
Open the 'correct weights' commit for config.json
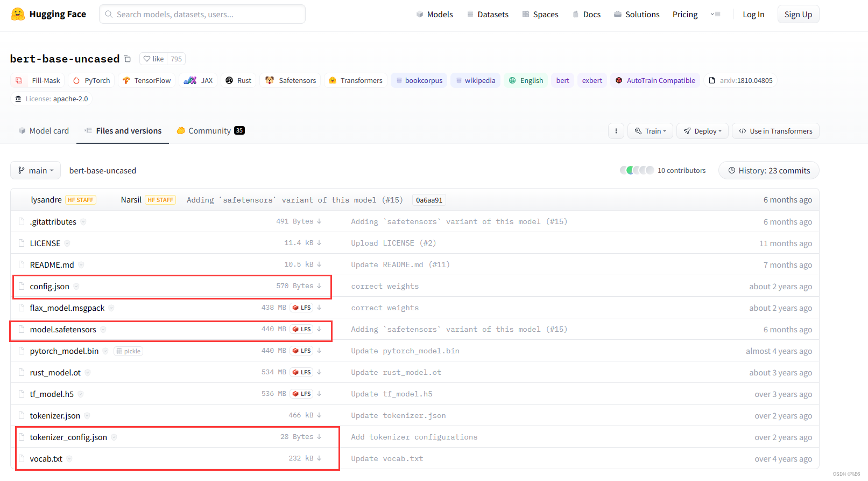(385, 286)
